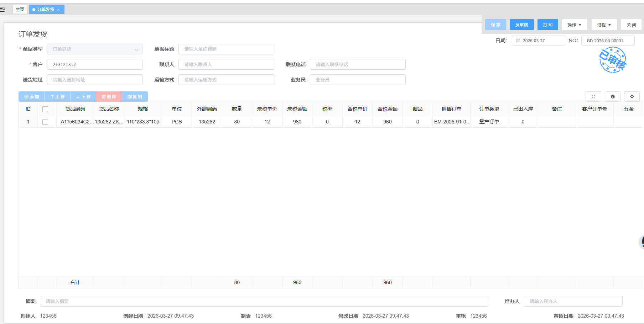Open the 操作 dropdown menu

(574, 25)
